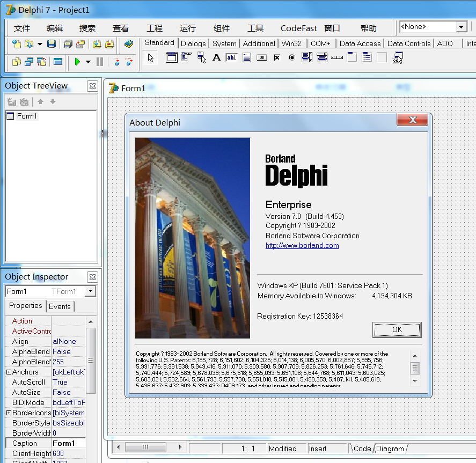The image size is (476, 463).
Task: Close the About Delphi dialog
Action: click(412, 120)
